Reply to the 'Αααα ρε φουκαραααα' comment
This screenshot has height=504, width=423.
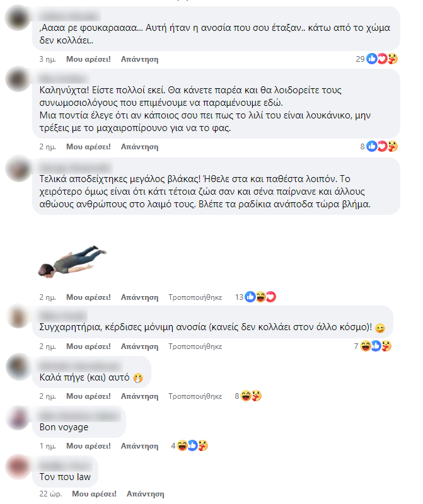pyautogui.click(x=139, y=59)
